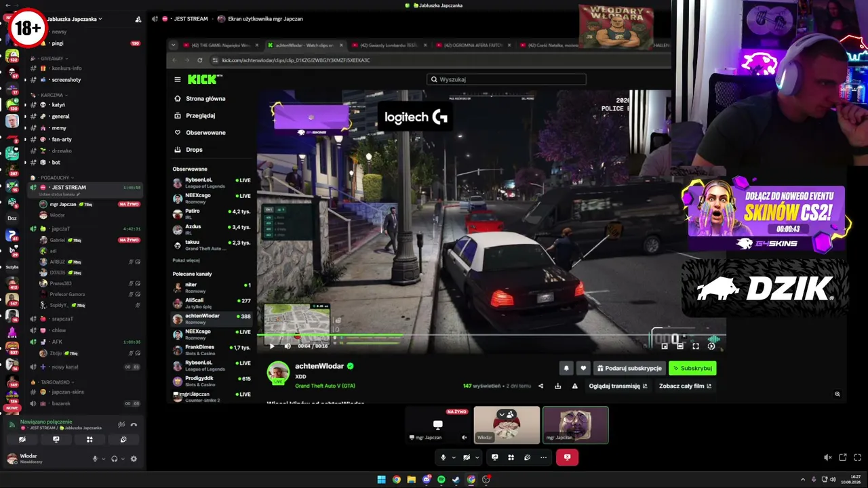The image size is (868, 488).
Task: Open RybsonLoL League of Legends channel
Action: pyautogui.click(x=212, y=183)
